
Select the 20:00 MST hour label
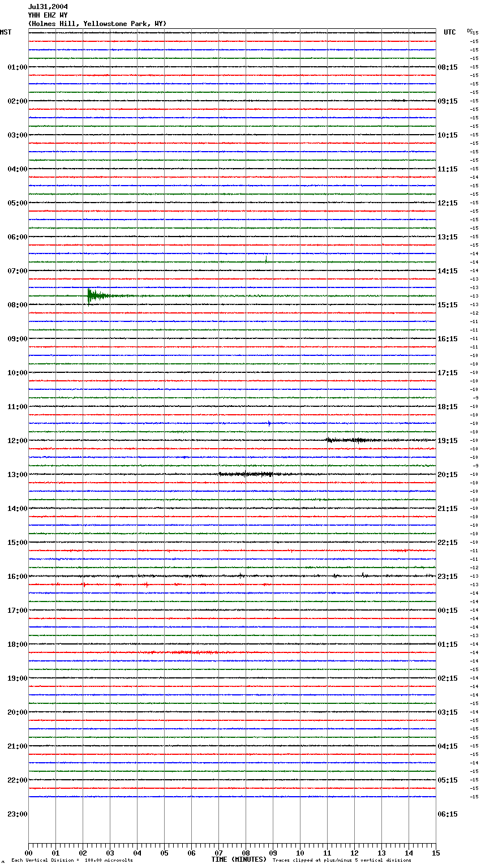tap(18, 712)
